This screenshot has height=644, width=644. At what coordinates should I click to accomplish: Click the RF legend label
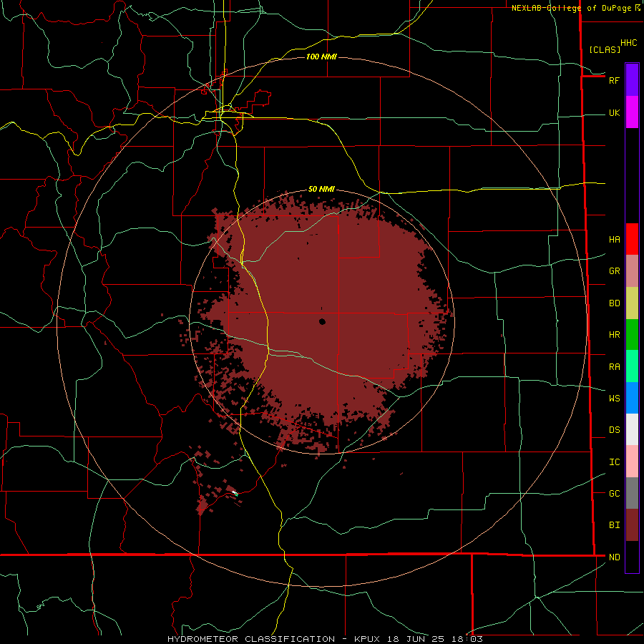614,80
